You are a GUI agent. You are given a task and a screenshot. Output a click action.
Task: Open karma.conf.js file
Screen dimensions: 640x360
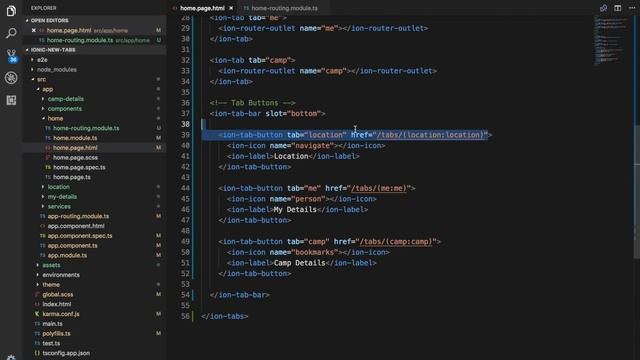(61, 314)
